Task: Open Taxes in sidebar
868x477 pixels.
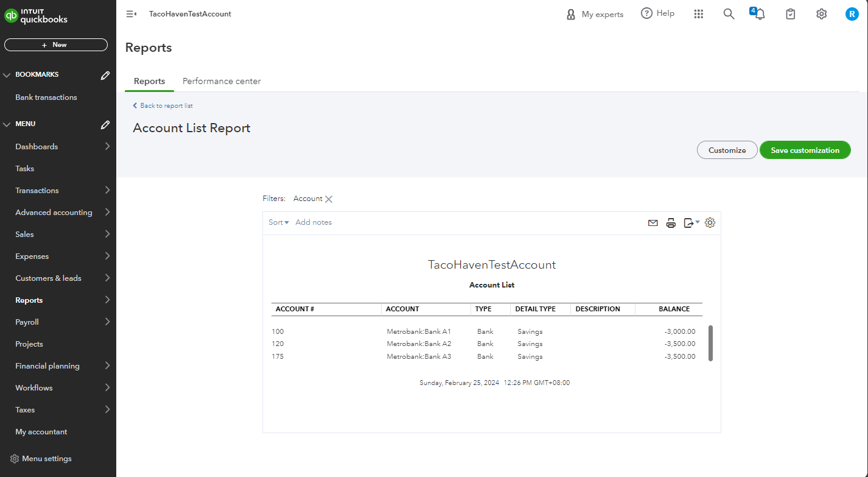Action: coord(25,410)
